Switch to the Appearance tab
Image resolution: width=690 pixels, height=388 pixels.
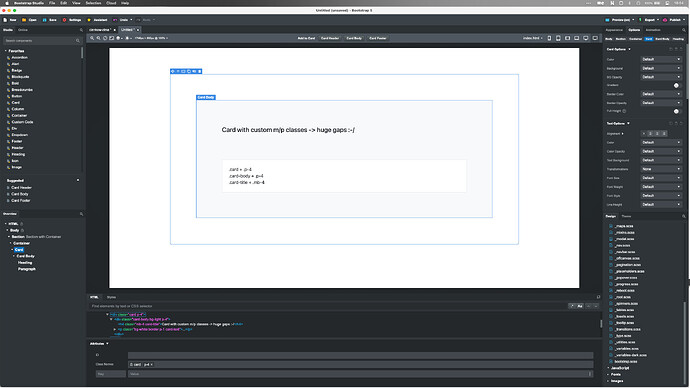(x=614, y=30)
